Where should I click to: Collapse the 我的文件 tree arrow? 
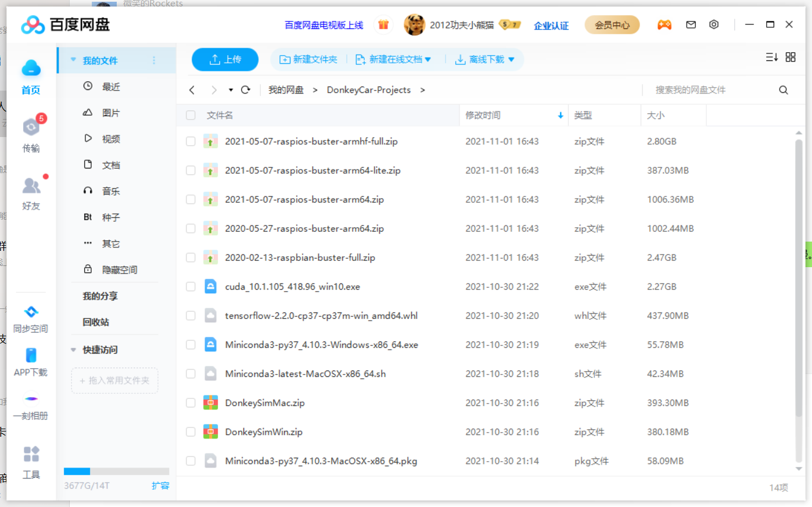coord(73,60)
